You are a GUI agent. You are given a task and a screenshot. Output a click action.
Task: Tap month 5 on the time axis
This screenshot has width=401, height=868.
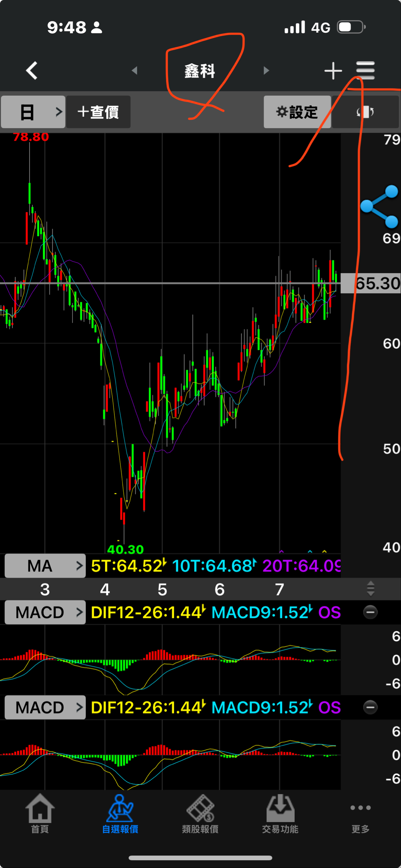(x=162, y=589)
